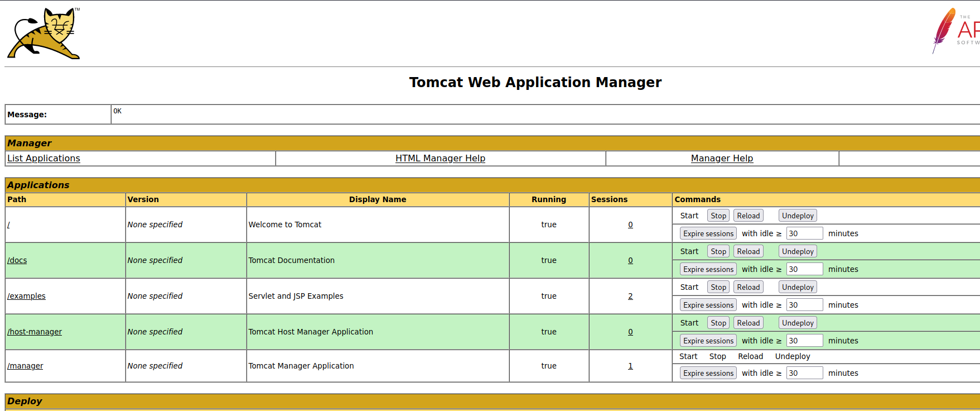The image size is (980, 411).
Task: Stop the /examples application
Action: [x=718, y=287]
